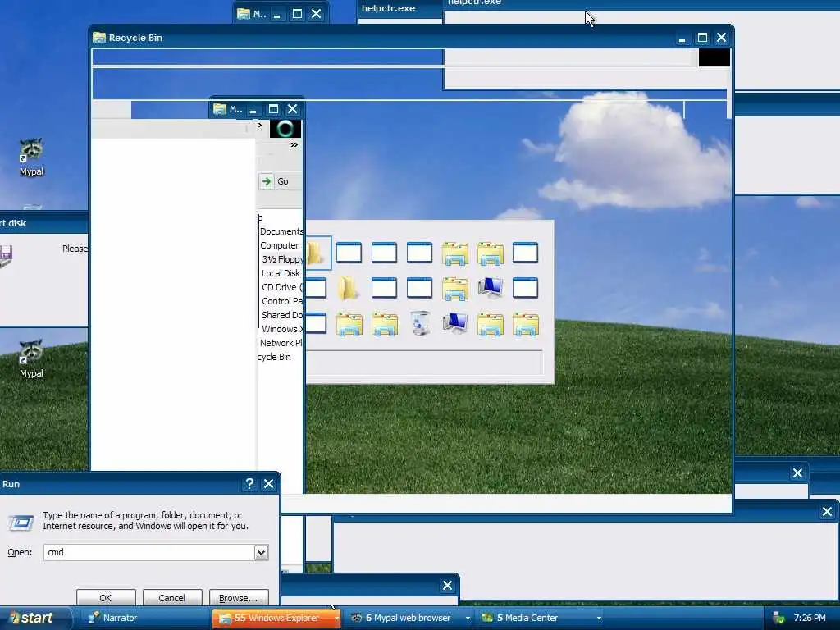Click folder icon of M.. window behind Recycle Bin
Viewport: 840px width, 630px height.
click(243, 14)
